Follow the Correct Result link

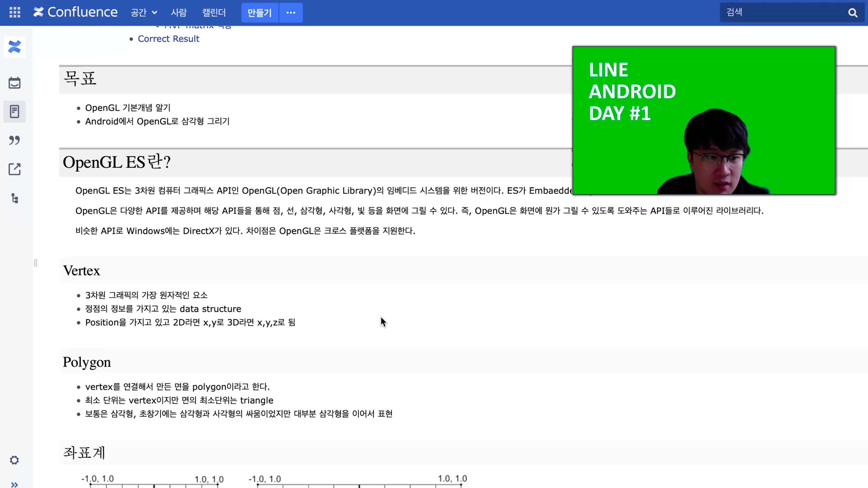tap(169, 39)
